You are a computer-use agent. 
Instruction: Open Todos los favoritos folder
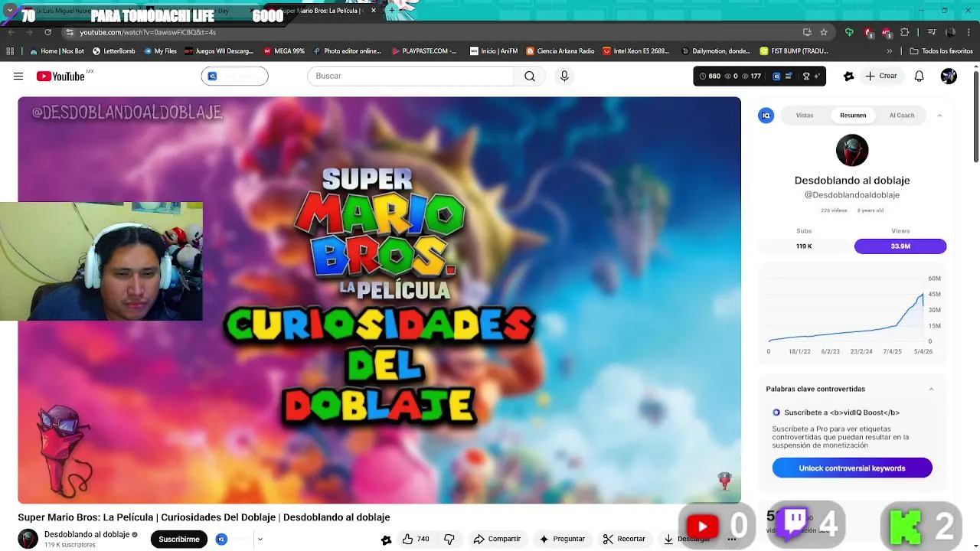(x=941, y=51)
